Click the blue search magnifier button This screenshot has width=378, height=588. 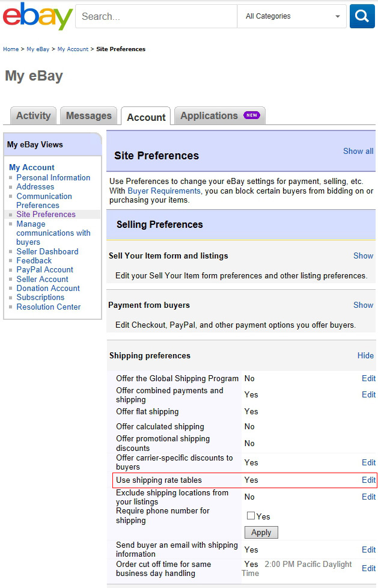point(362,16)
